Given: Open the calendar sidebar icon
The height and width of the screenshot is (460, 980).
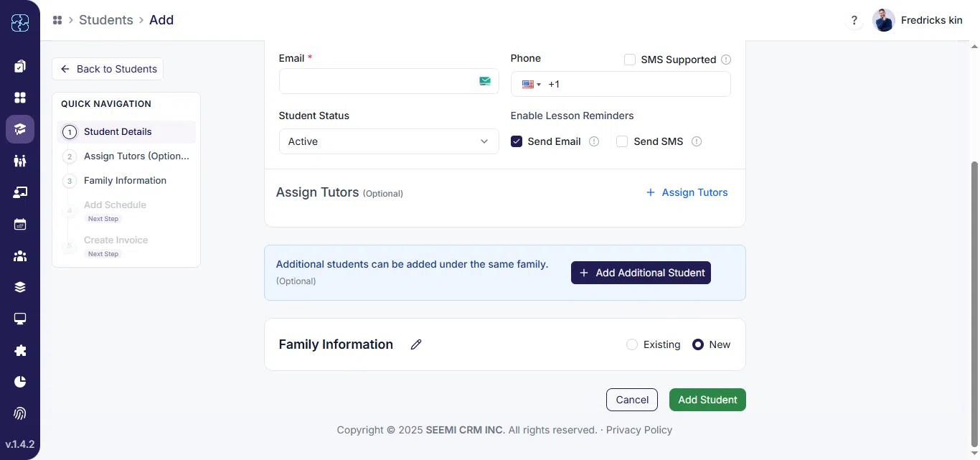Looking at the screenshot, I should tap(20, 224).
